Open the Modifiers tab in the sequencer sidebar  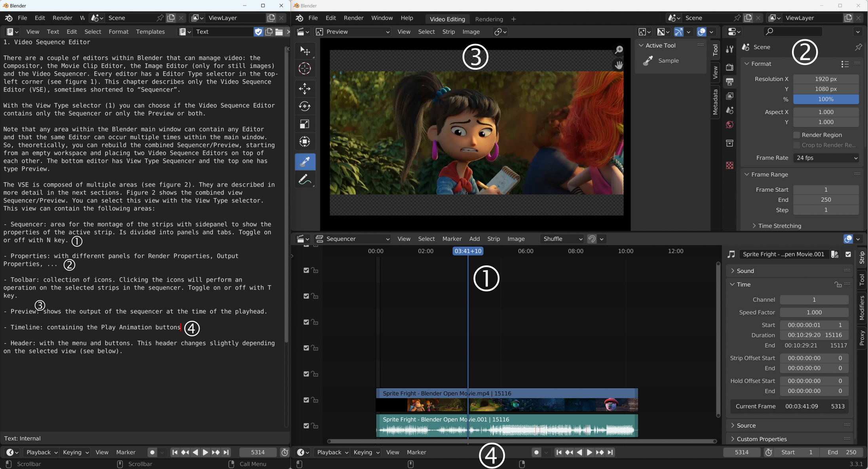pyautogui.click(x=862, y=308)
